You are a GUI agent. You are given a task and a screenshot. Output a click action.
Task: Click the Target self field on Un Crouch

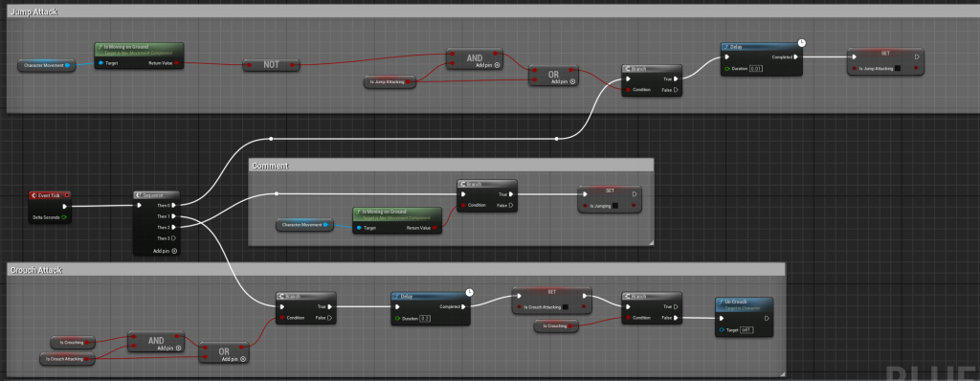(x=746, y=329)
